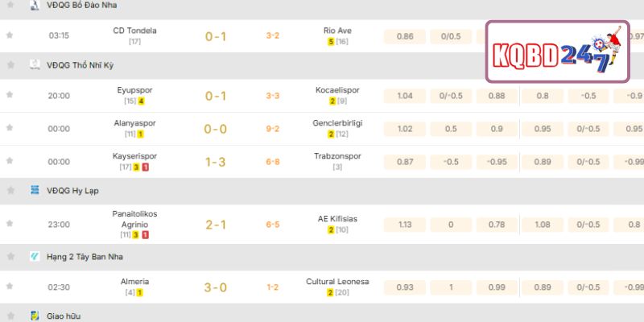Viewport: 644px width, 322px height.
Task: Click the KQBD247 logo
Action: tap(557, 52)
